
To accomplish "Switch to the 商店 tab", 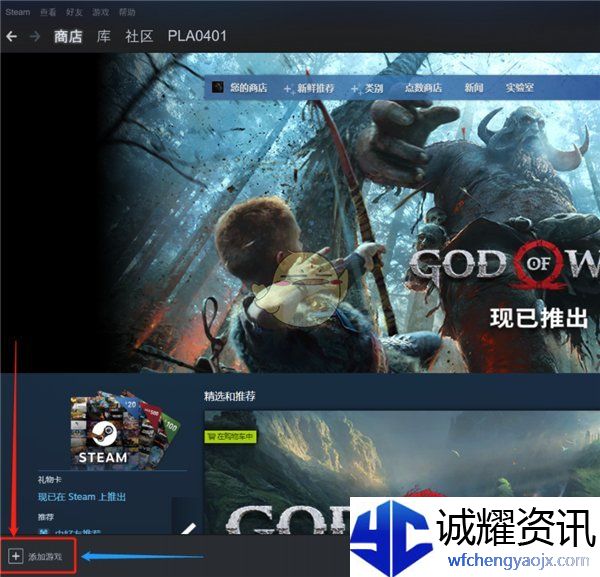I will [x=68, y=37].
